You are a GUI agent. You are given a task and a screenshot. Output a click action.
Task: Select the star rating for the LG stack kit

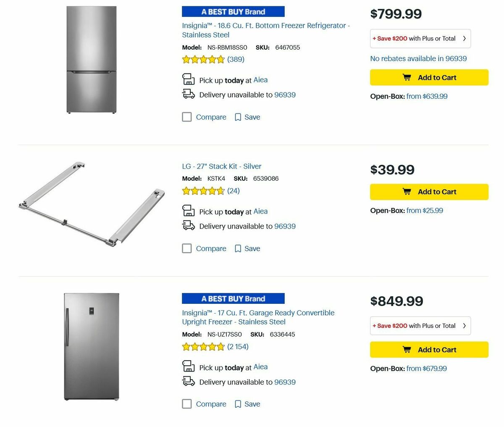[x=203, y=190]
